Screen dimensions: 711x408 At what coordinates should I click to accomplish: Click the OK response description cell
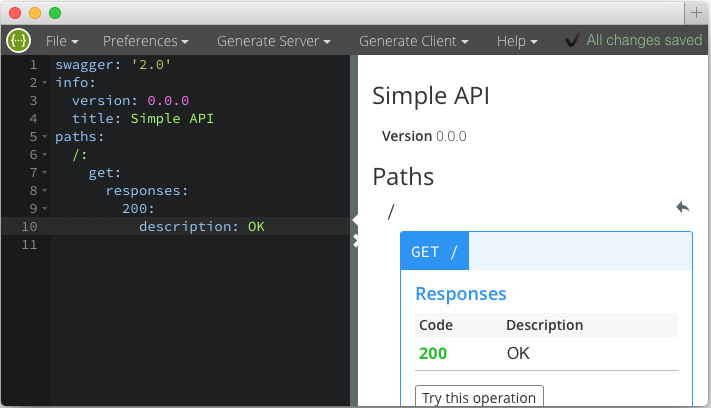(518, 353)
